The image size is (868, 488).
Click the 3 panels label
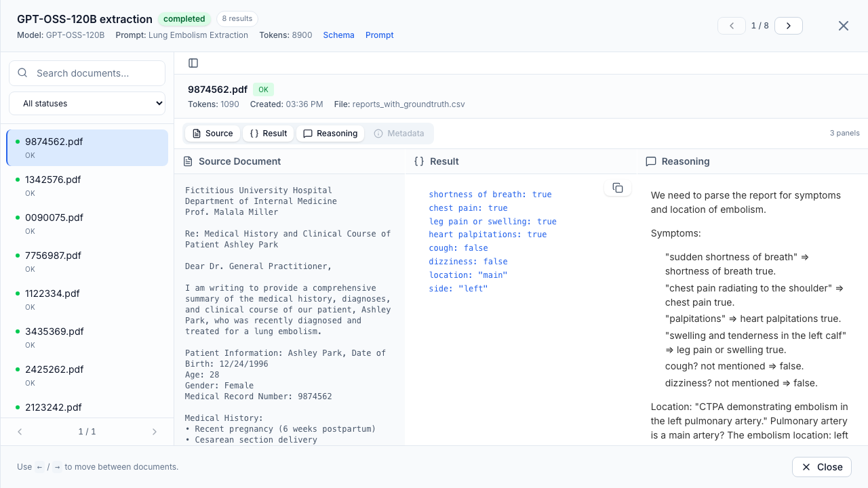click(x=844, y=134)
